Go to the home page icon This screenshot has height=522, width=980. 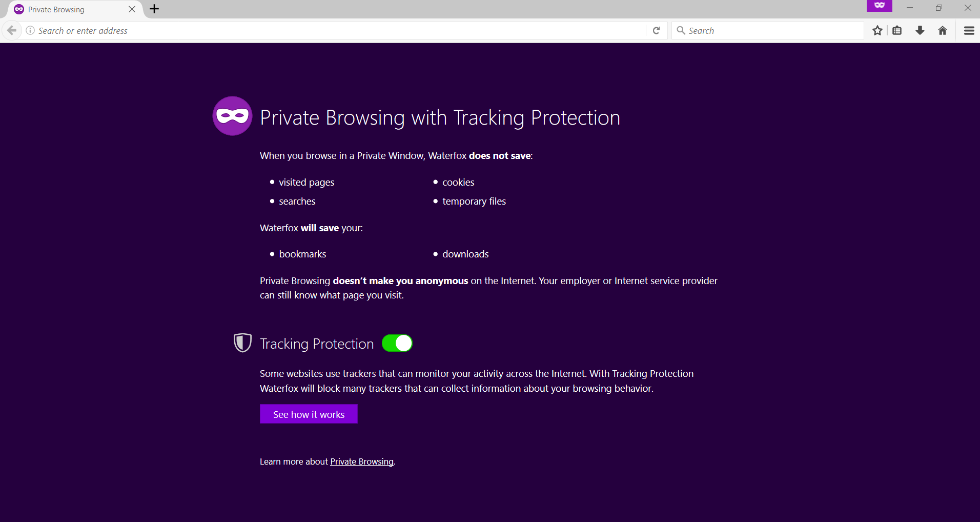coord(943,30)
